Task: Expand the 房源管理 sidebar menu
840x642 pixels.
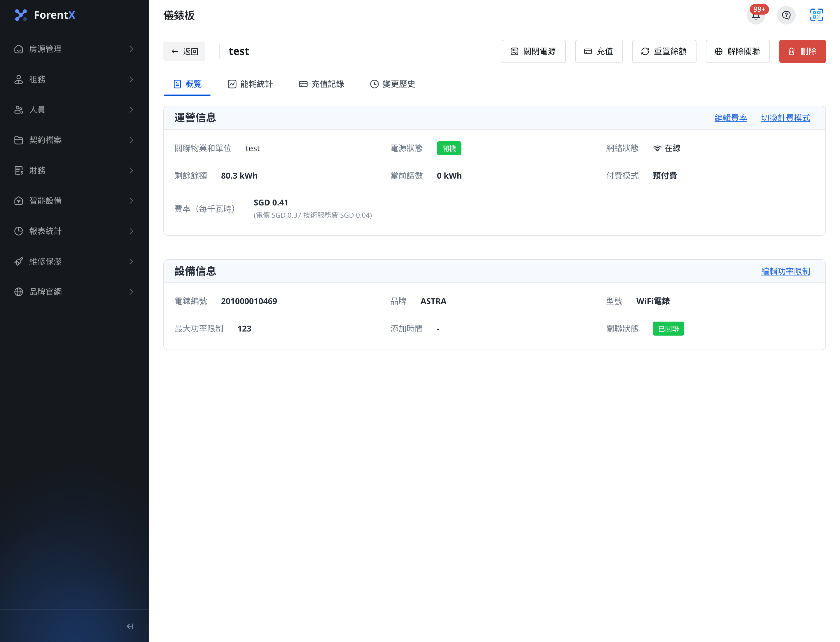Action: [x=74, y=49]
